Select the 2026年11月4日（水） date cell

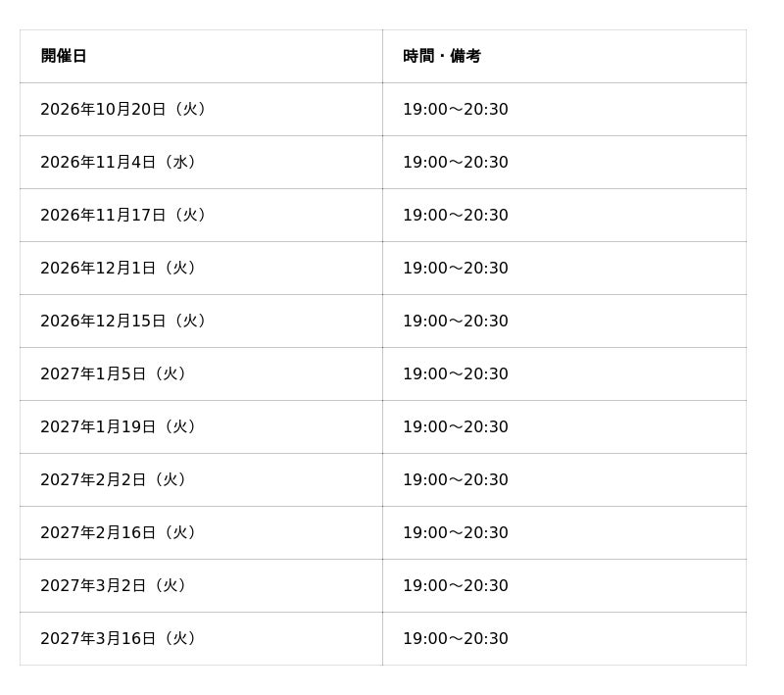[x=201, y=162]
